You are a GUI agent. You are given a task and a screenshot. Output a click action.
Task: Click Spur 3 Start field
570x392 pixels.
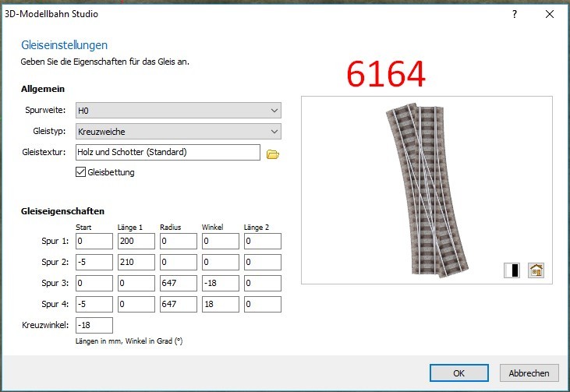click(x=94, y=284)
